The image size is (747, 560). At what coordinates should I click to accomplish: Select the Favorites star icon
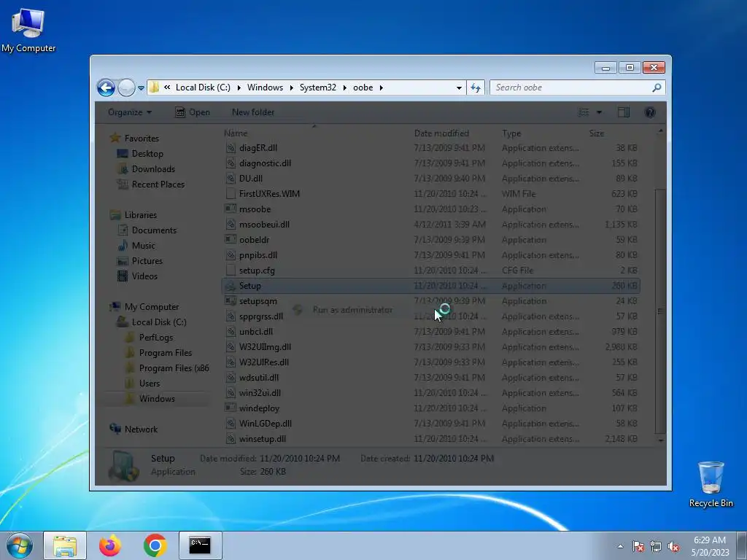coord(115,138)
